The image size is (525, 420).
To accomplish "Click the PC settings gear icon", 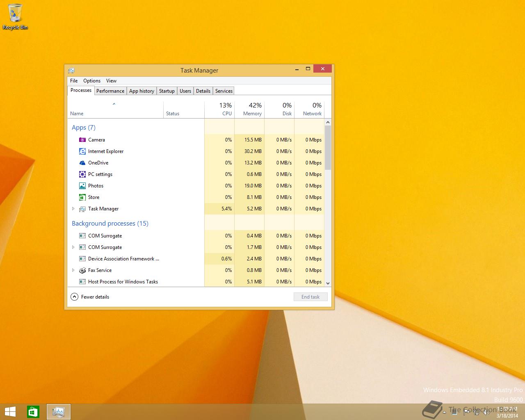I will pos(82,174).
